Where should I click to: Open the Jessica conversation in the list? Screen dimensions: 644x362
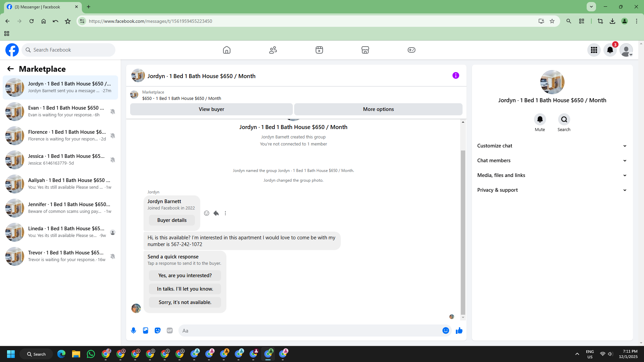(x=60, y=160)
